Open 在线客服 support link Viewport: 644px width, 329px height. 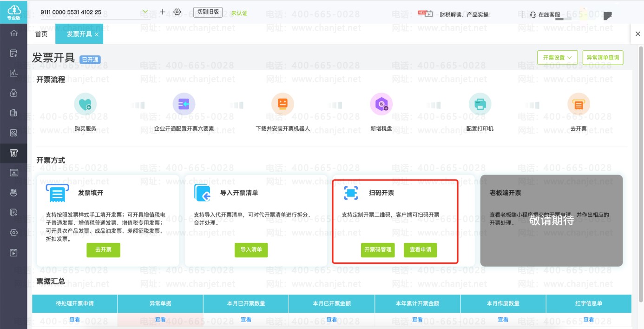(x=545, y=15)
